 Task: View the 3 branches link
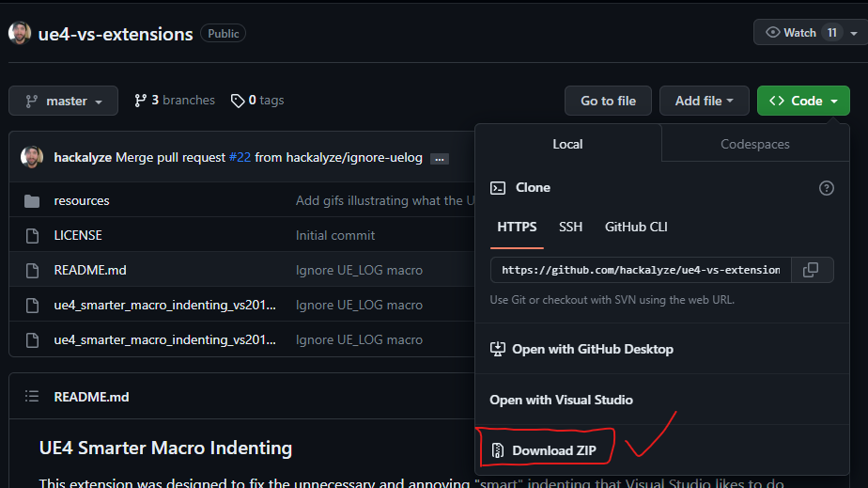175,101
